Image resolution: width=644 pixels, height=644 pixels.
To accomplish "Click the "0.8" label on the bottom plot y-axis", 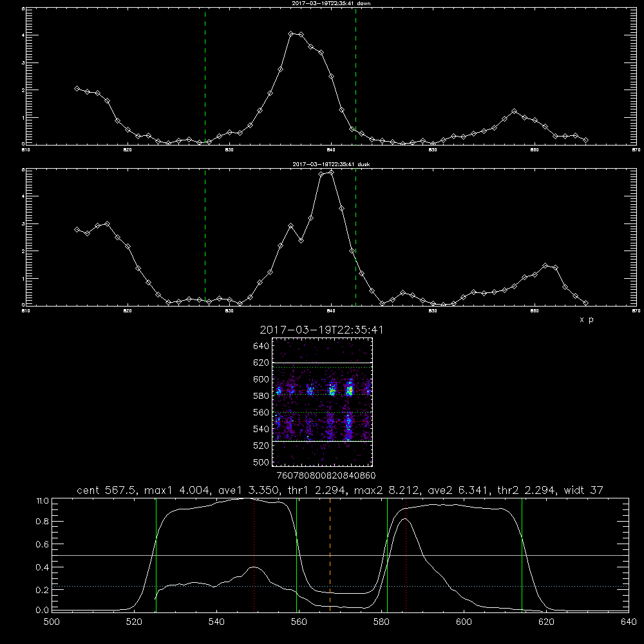I will click(x=43, y=522).
